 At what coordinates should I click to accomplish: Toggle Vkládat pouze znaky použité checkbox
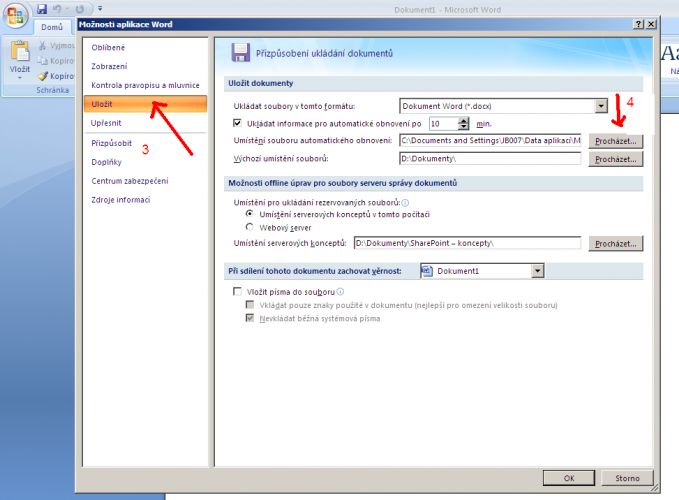click(x=249, y=305)
